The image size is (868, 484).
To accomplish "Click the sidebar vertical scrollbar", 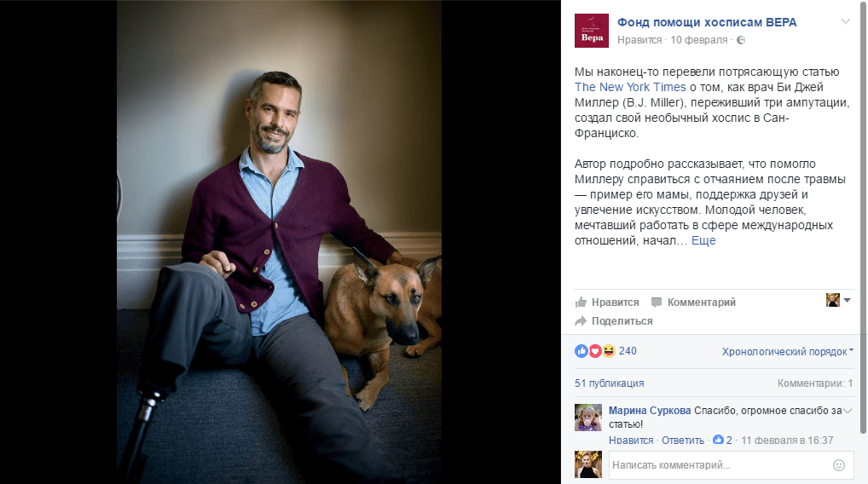I will [864, 216].
